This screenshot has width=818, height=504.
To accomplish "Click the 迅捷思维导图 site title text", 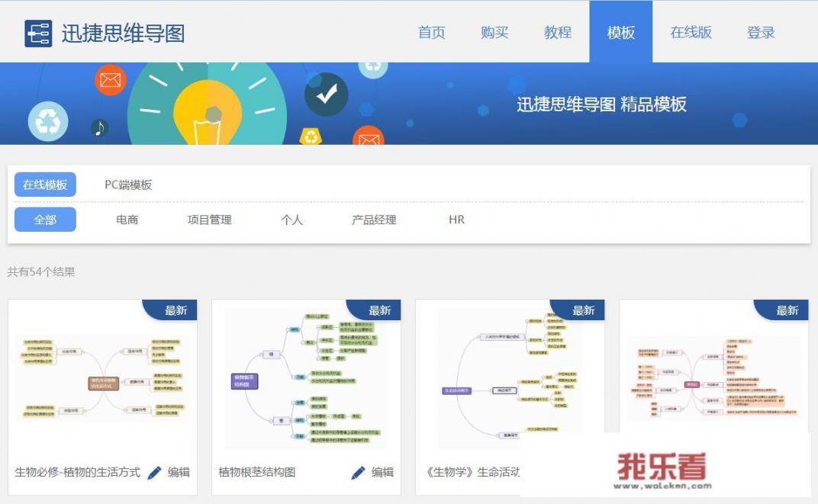I will pyautogui.click(x=123, y=34).
